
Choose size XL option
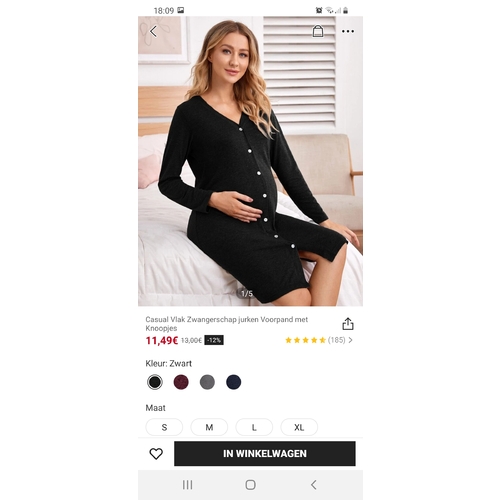pos(299,427)
